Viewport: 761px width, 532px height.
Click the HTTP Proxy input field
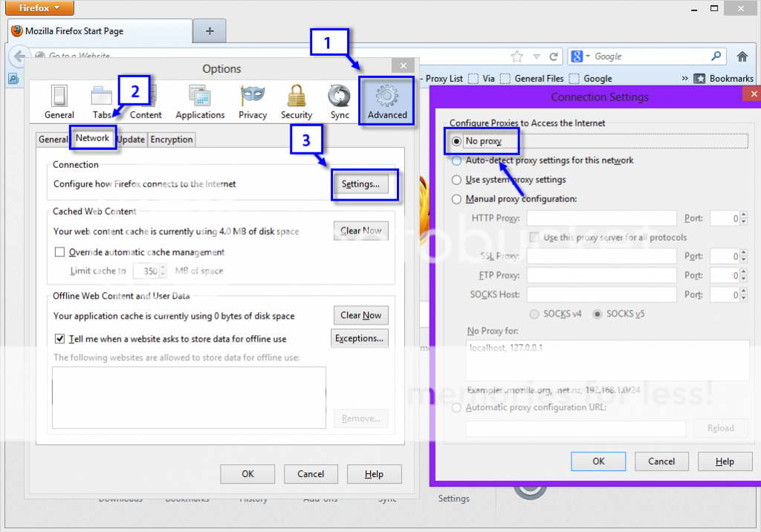602,218
